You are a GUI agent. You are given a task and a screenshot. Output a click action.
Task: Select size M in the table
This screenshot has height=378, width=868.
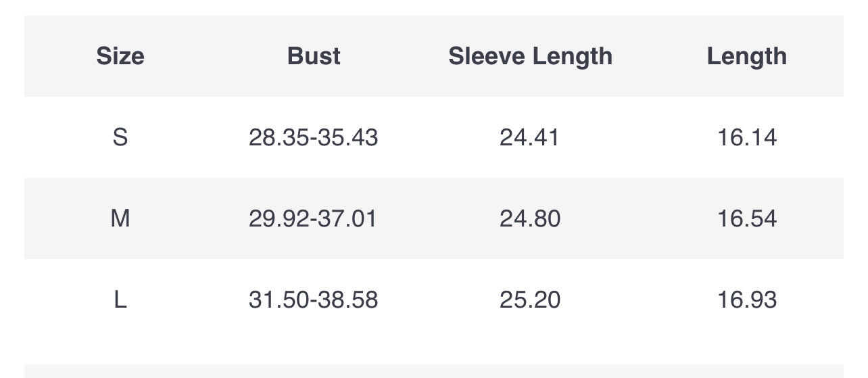pos(120,218)
